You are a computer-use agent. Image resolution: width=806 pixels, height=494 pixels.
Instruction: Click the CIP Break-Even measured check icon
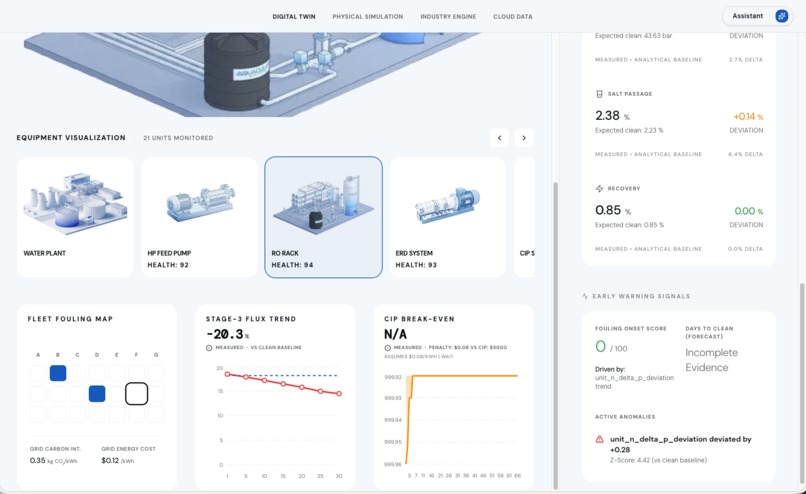click(387, 348)
